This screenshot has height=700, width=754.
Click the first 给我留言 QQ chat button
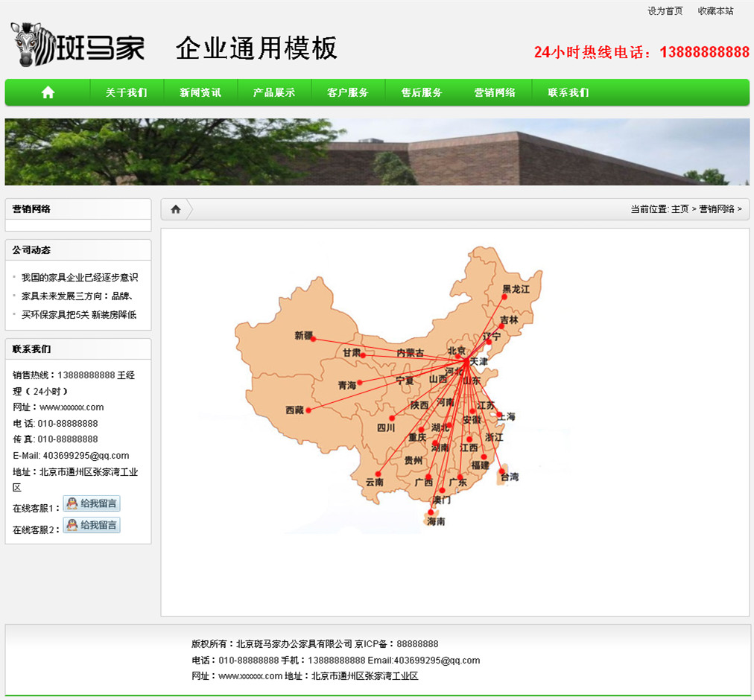(92, 503)
